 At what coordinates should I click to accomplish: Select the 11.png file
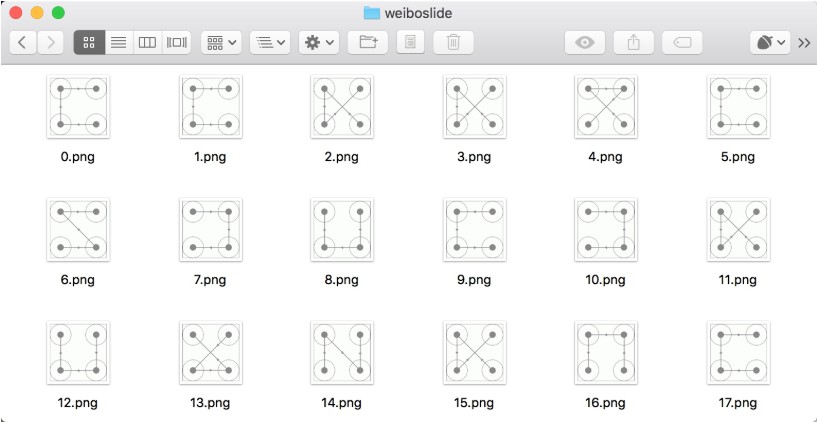pyautogui.click(x=738, y=229)
